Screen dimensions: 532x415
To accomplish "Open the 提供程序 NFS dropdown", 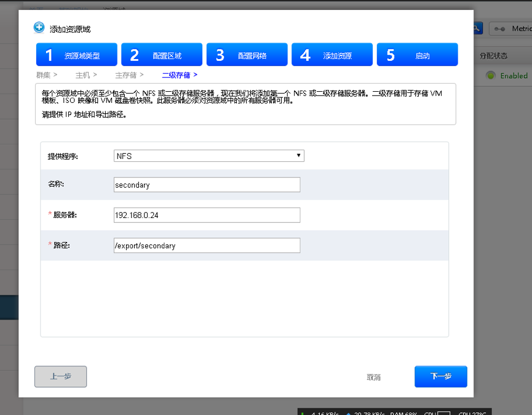I will pos(209,156).
